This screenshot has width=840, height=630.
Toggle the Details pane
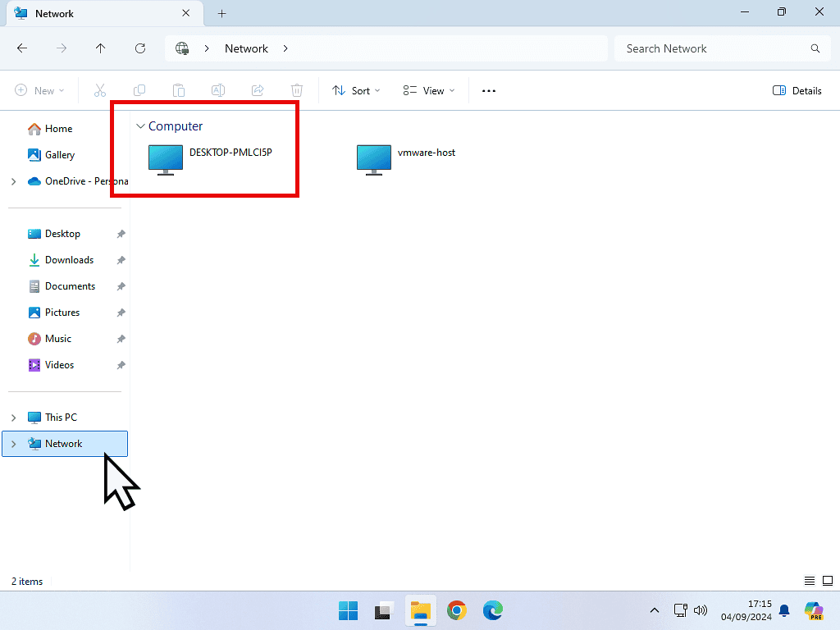click(x=797, y=91)
